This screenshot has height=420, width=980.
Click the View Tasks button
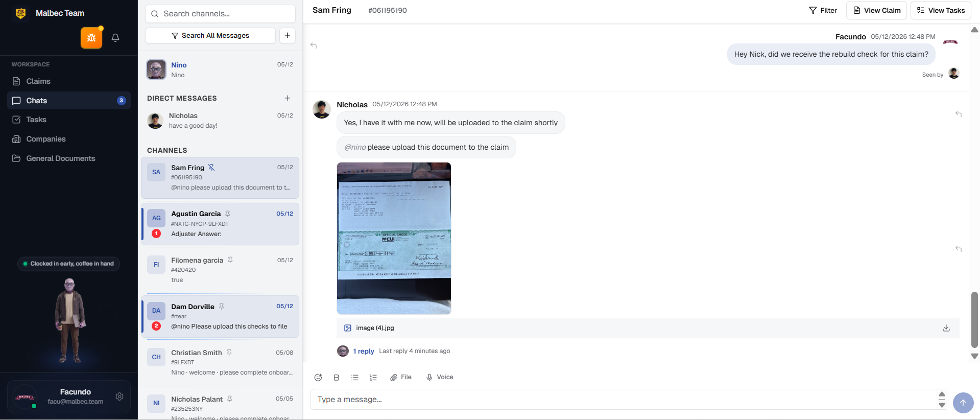click(x=941, y=10)
